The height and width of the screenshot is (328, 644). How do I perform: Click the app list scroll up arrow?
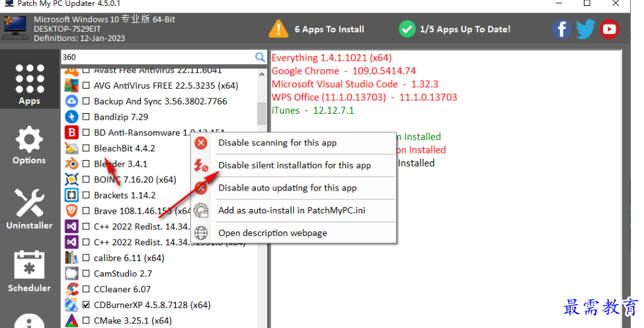pos(262,75)
